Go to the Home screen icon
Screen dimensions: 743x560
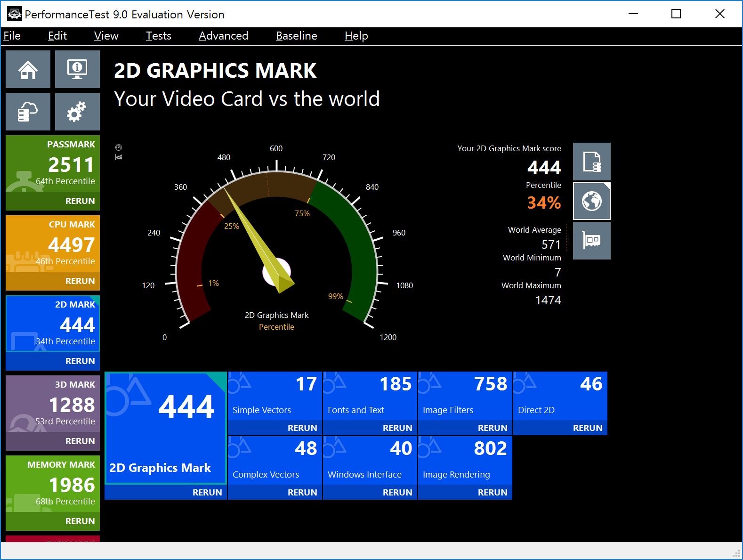pos(28,69)
